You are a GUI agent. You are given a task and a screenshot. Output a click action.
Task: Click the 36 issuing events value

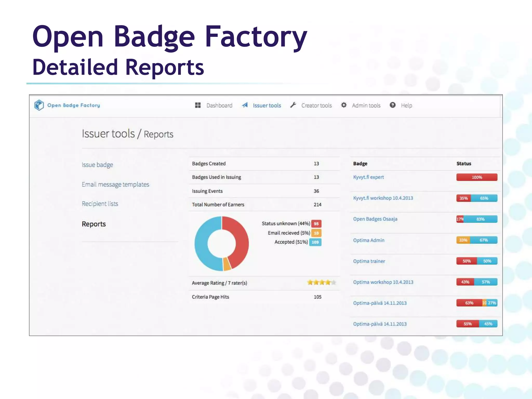click(316, 191)
